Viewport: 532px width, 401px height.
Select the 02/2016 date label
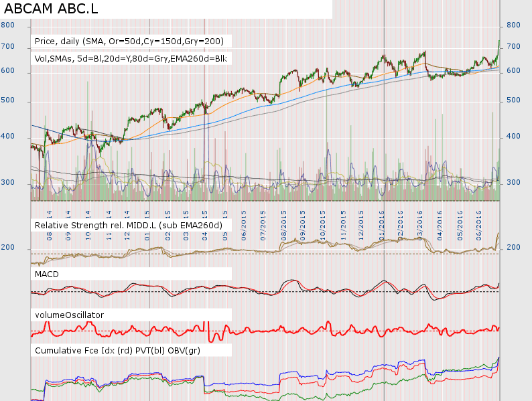click(x=401, y=226)
